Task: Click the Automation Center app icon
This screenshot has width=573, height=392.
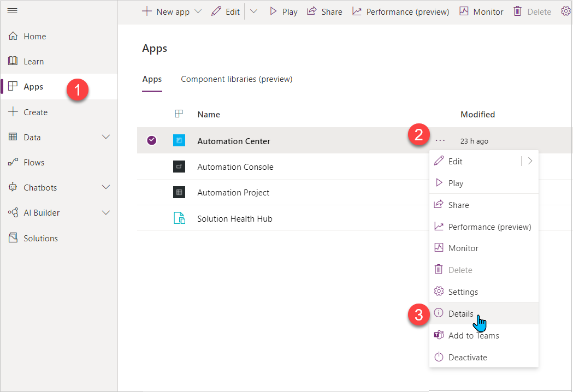Action: point(179,141)
